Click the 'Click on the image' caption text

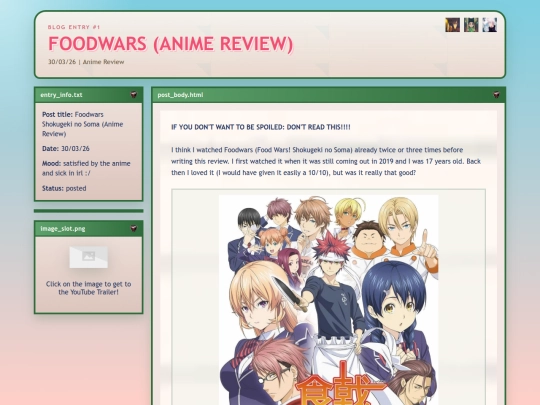point(89,288)
